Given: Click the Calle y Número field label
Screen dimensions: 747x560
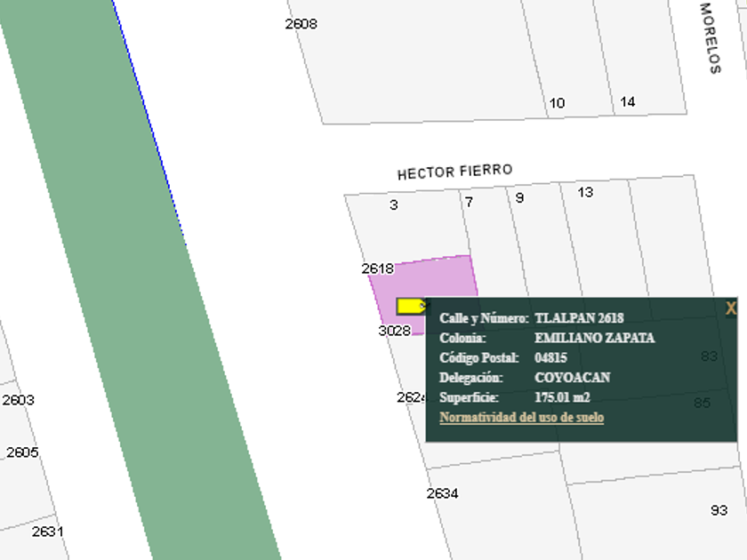Looking at the screenshot, I should (x=484, y=318).
